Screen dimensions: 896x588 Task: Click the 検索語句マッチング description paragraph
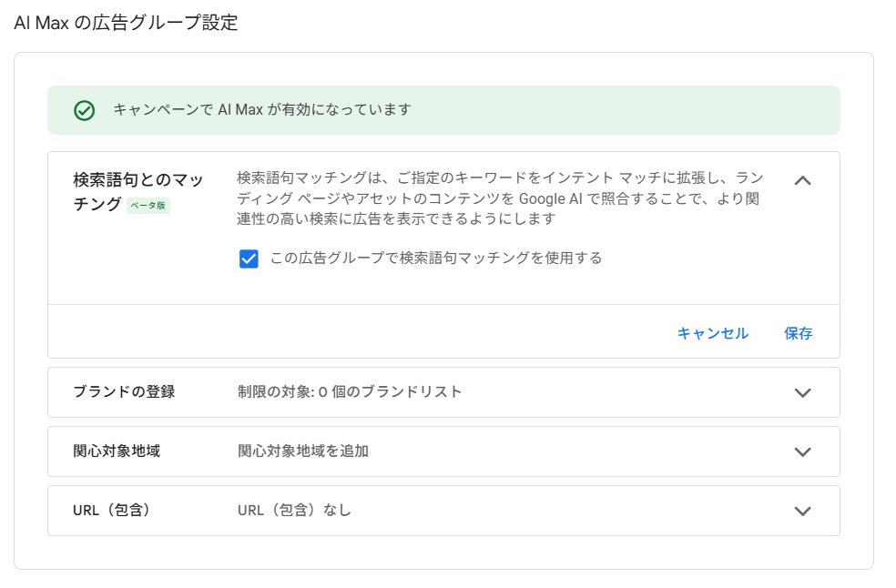click(x=500, y=198)
